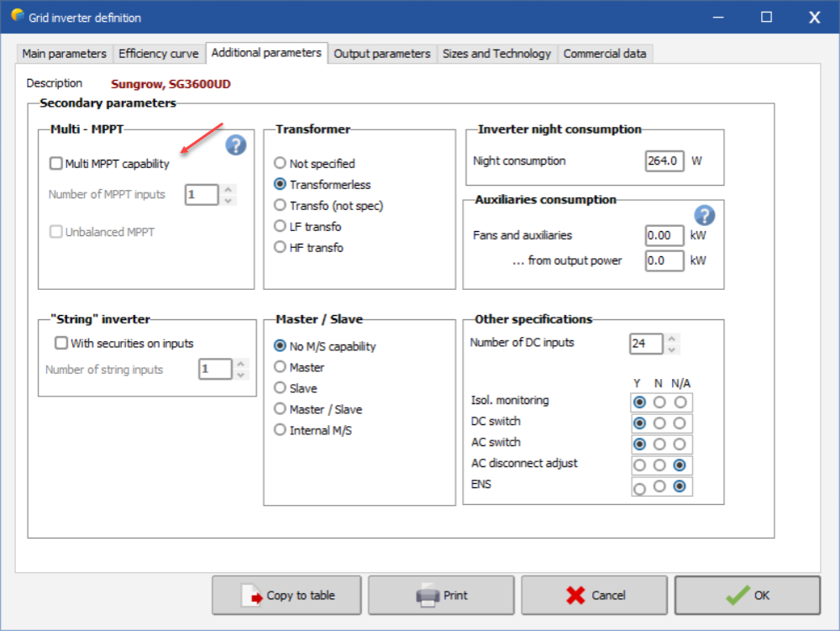
Task: Decrease Number of DC inputs stepper
Action: tap(672, 348)
